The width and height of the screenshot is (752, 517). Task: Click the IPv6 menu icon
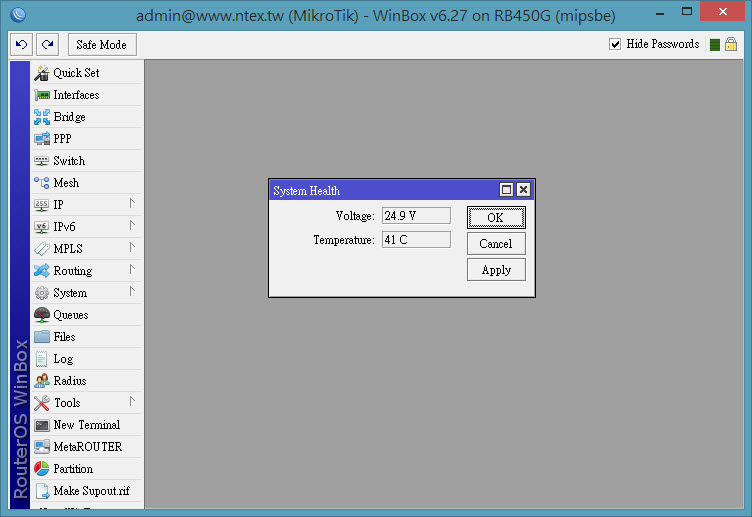[42, 227]
